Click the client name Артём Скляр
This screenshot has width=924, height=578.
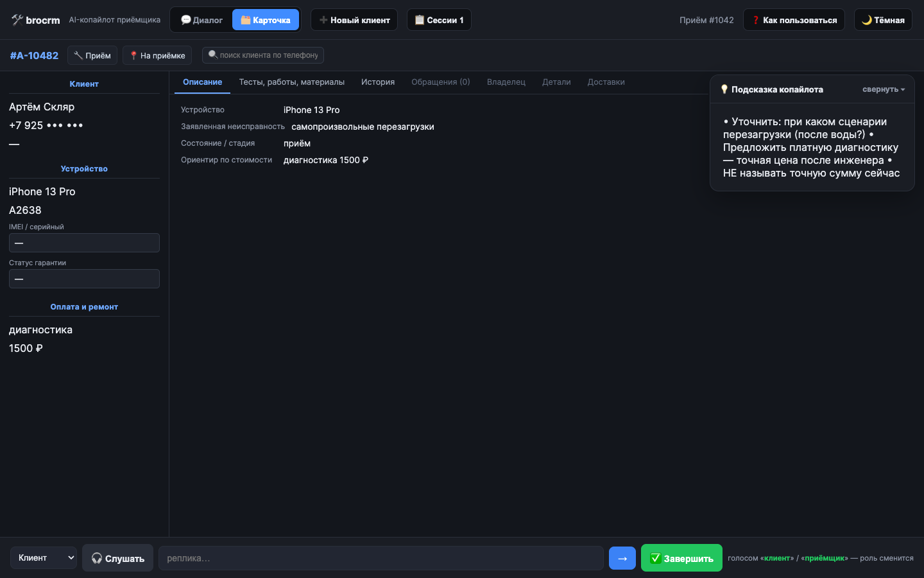point(42,107)
